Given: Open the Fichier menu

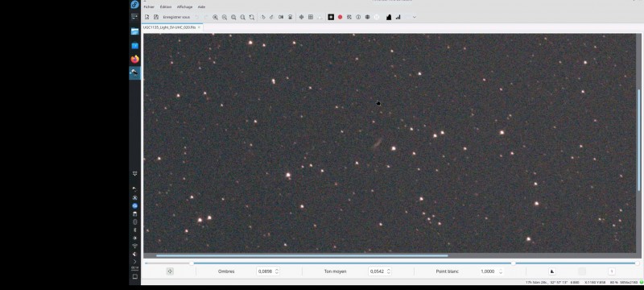Looking at the screenshot, I should 149,7.
